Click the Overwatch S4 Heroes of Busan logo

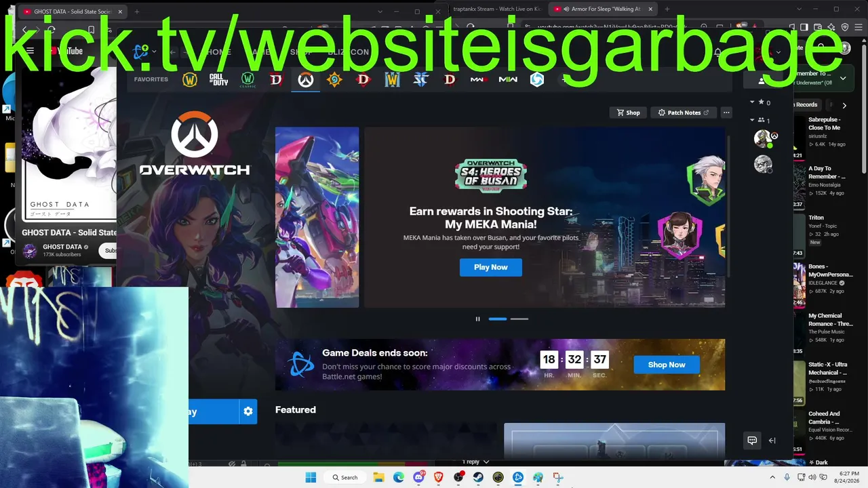pos(491,176)
